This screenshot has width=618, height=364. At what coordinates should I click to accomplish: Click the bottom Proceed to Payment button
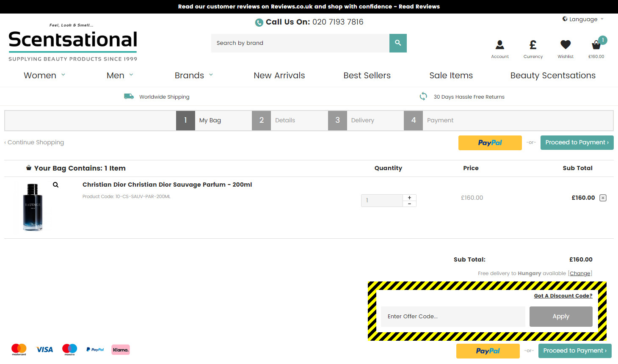click(575, 351)
